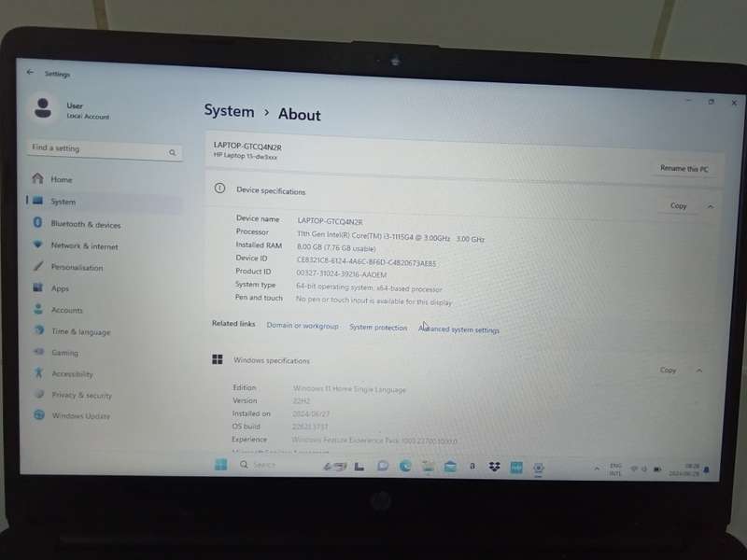This screenshot has height=560, width=747.
Task: Open the Advanced system settings link
Action: [x=458, y=329]
